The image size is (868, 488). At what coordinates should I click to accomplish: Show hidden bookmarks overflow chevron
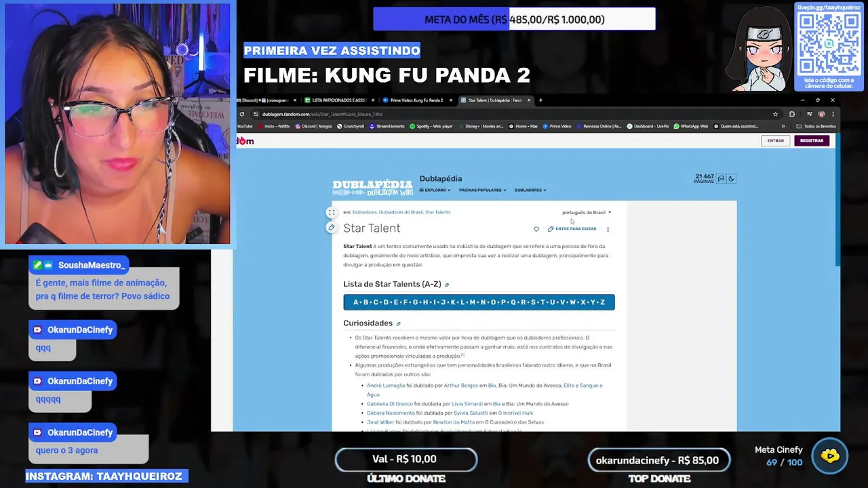[x=783, y=126]
